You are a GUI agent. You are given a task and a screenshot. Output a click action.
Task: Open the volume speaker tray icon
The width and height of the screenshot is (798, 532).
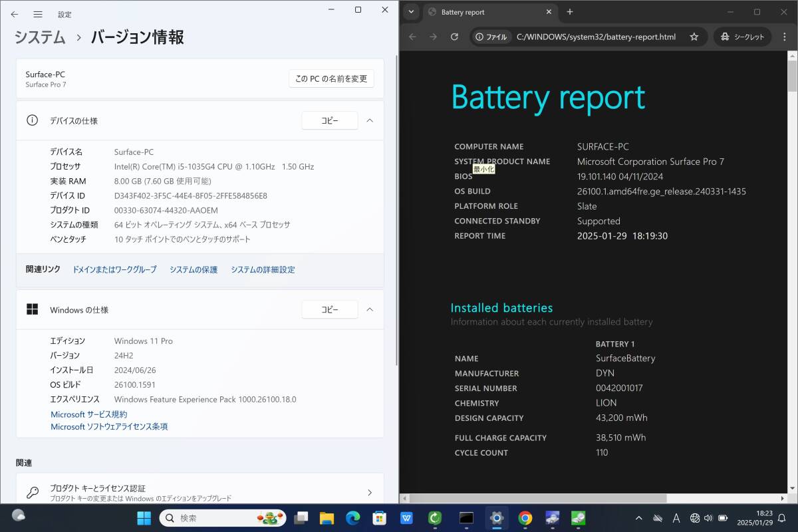pyautogui.click(x=708, y=518)
